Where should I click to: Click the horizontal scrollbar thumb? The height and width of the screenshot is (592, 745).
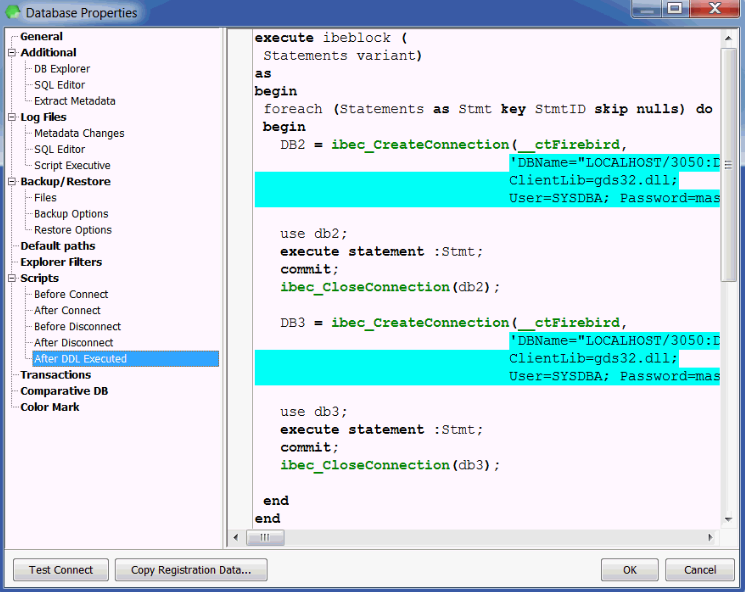(x=265, y=537)
